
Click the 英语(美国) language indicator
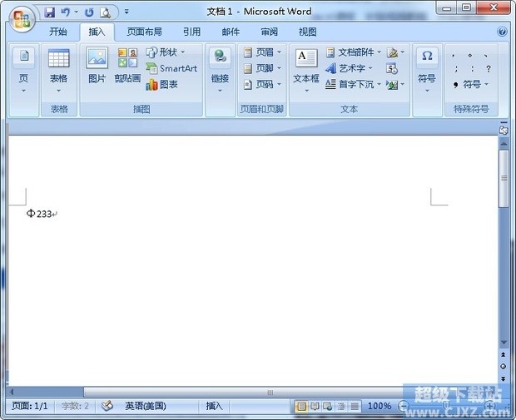click(x=145, y=406)
